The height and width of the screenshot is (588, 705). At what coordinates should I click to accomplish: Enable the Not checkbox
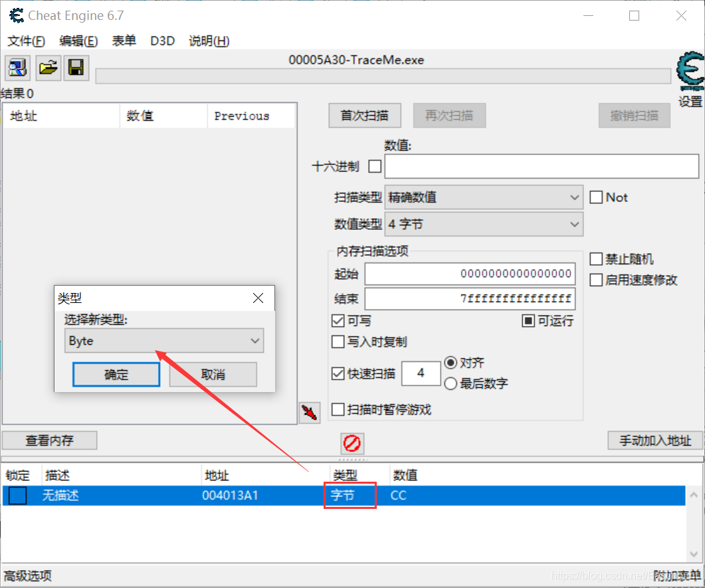tap(596, 197)
